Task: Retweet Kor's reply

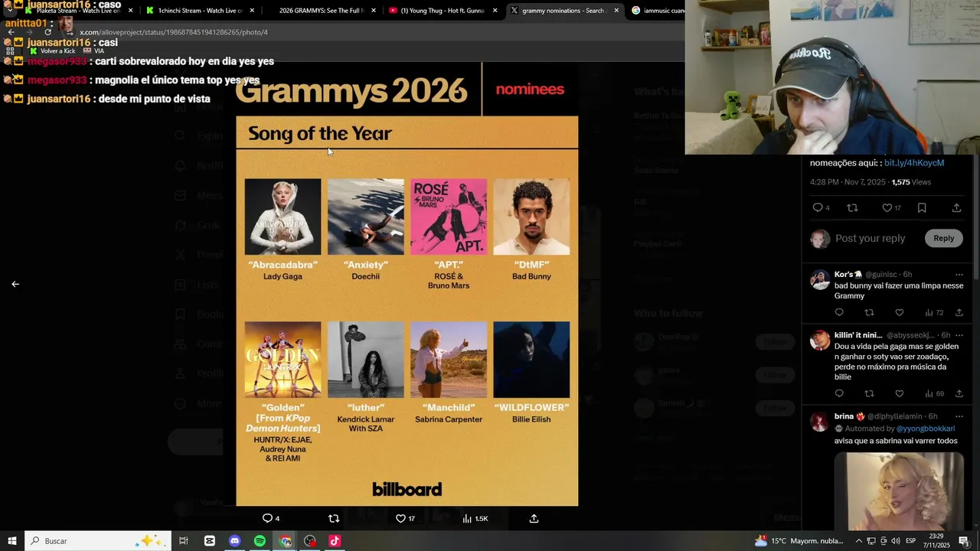Action: click(x=869, y=312)
